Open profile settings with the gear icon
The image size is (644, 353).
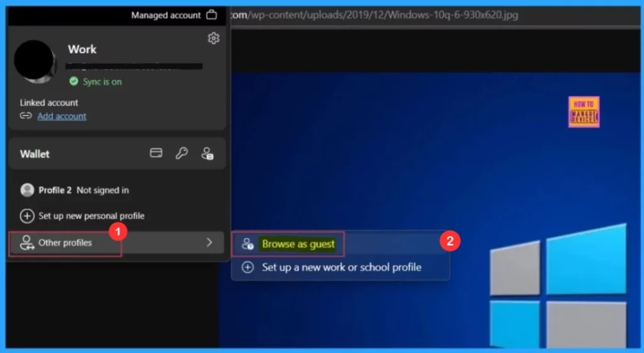(213, 38)
